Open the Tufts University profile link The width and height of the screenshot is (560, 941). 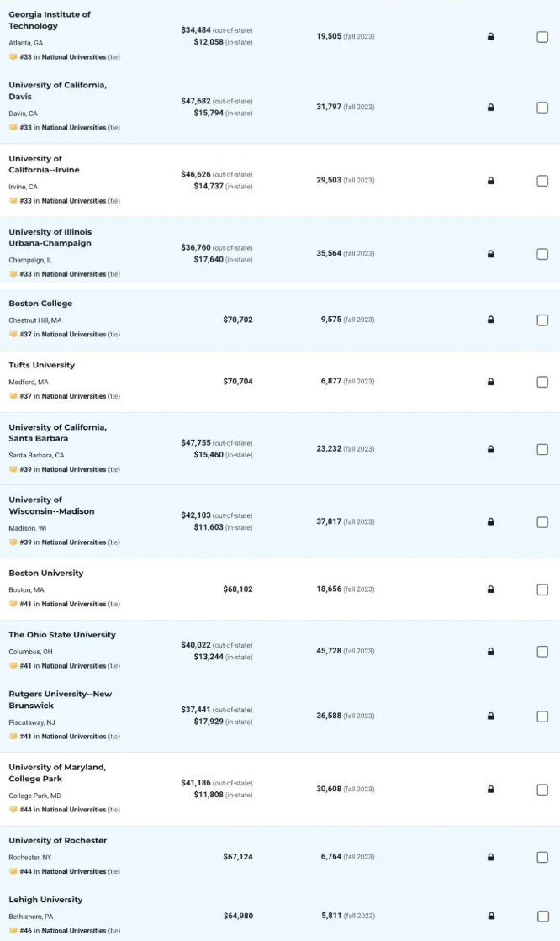(x=41, y=365)
